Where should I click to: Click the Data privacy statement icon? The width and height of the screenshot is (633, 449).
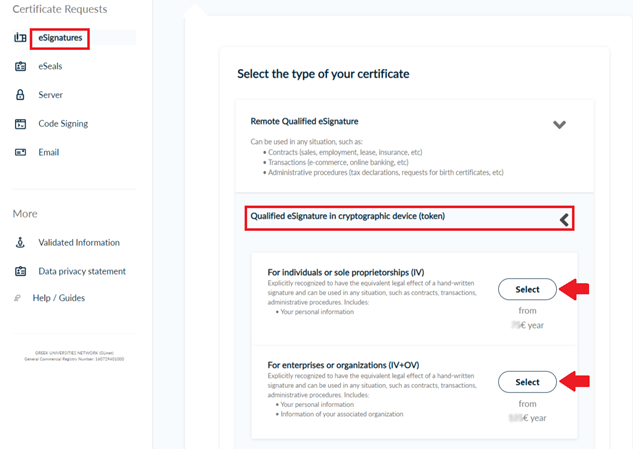[20, 271]
